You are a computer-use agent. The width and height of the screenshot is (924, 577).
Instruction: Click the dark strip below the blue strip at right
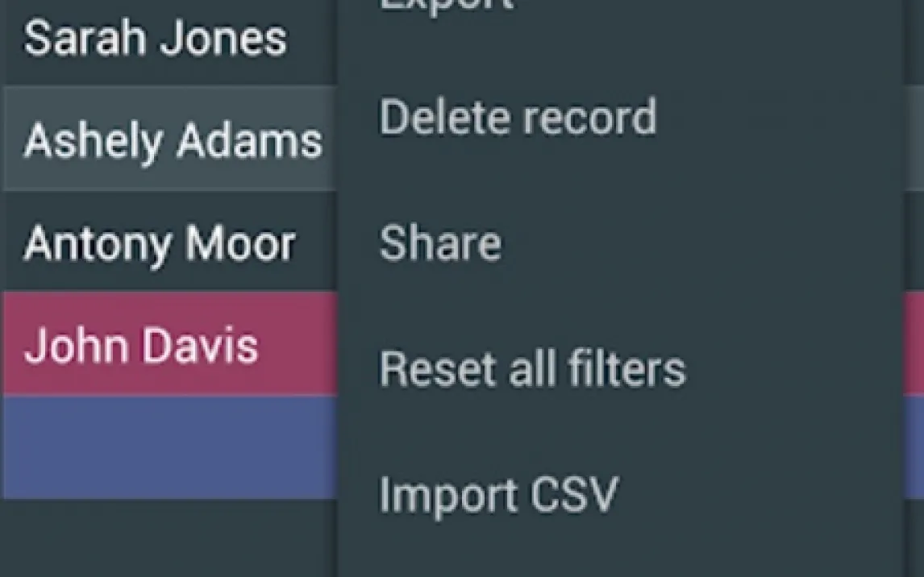pos(914,538)
